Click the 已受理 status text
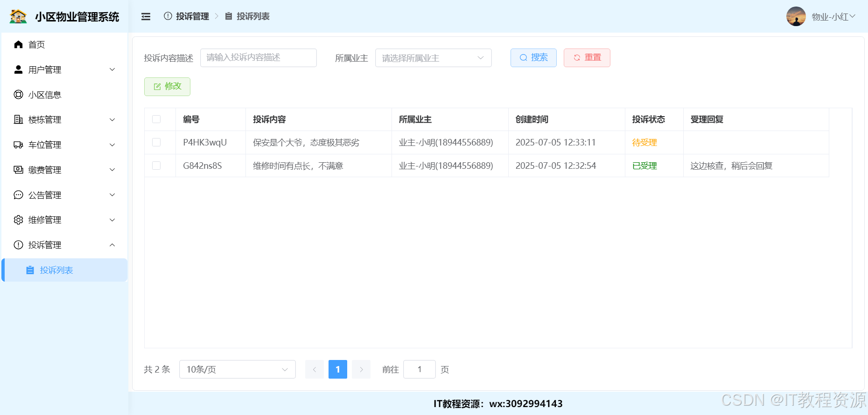The height and width of the screenshot is (415, 868). 644,166
